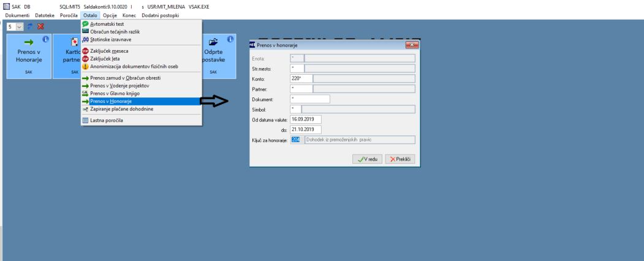Cancel dialog with Prekliči button
The image size is (644, 261).
pos(400,159)
